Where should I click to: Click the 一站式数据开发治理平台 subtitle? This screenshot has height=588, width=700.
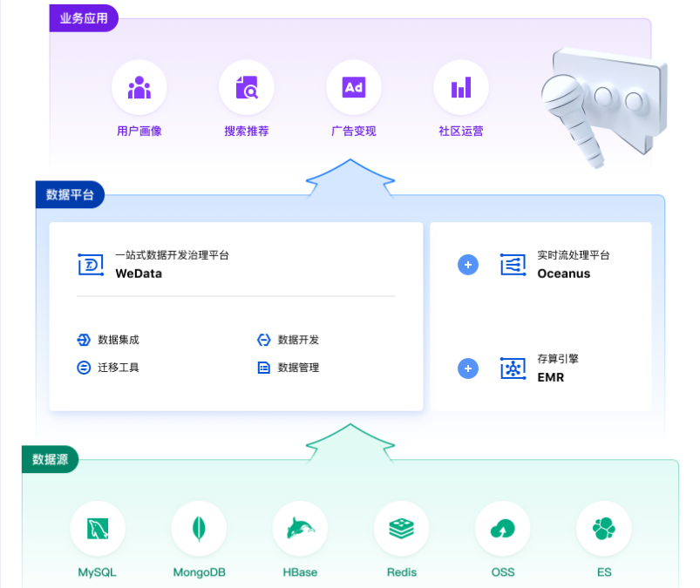(x=173, y=255)
